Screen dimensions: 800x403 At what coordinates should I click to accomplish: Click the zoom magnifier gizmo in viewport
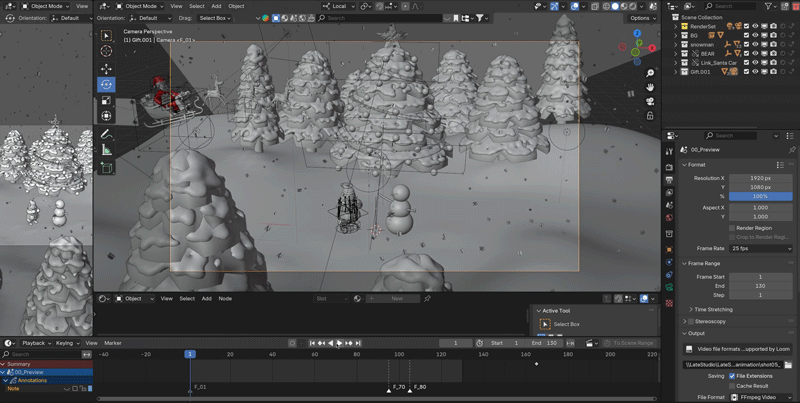click(x=650, y=73)
